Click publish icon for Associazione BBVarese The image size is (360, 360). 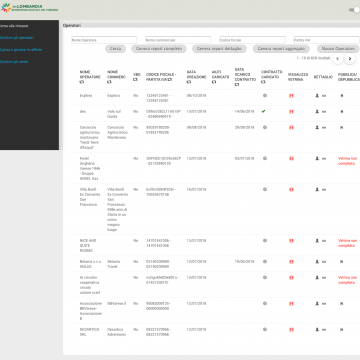point(341,304)
